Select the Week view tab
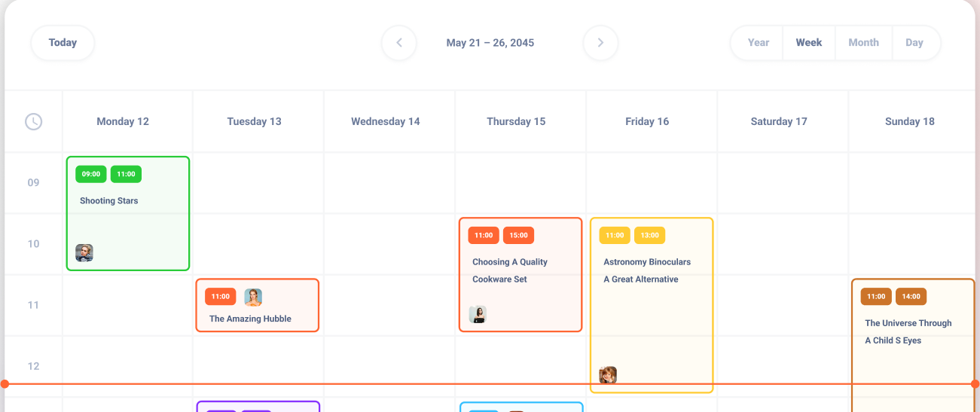The height and width of the screenshot is (412, 980). pos(808,43)
